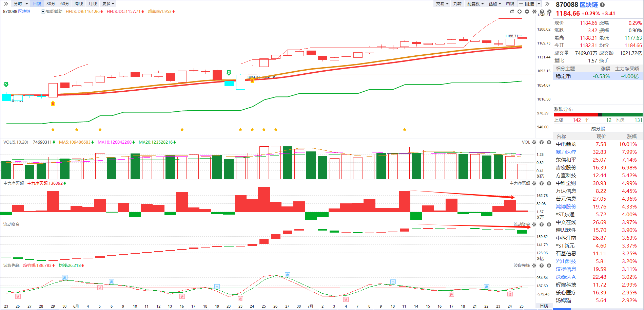Click the green S sell marker above June 20 candle
Image resolution: width=644 pixels, height=310 pixels.
coord(229,73)
